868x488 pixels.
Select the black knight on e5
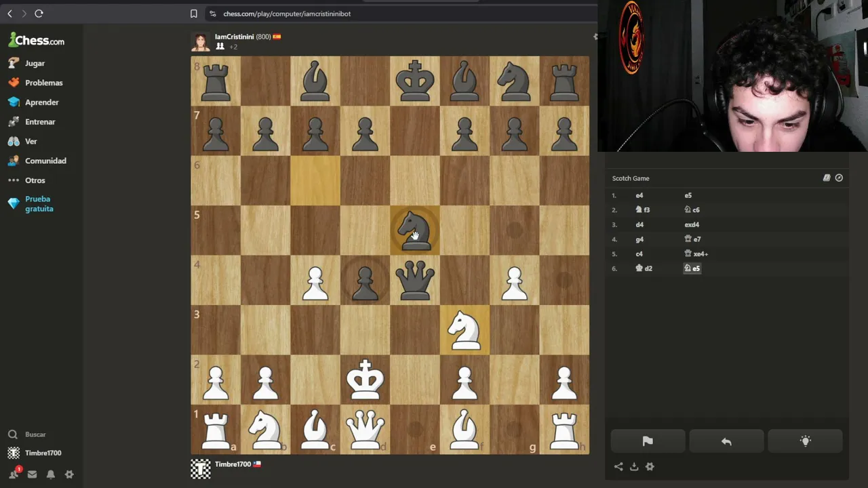[x=415, y=230]
